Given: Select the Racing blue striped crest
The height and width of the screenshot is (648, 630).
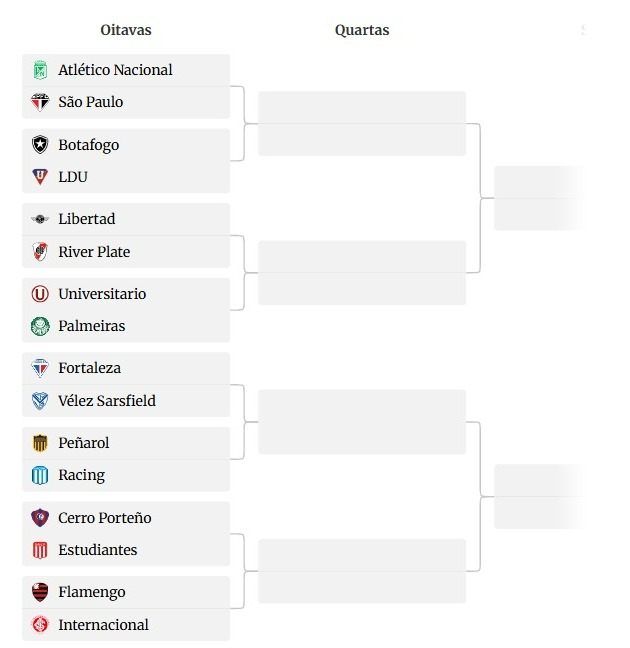Looking at the screenshot, I should point(40,475).
